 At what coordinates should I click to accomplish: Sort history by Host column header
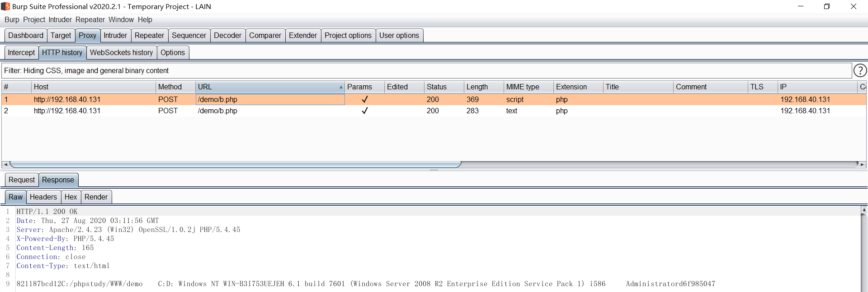point(93,87)
